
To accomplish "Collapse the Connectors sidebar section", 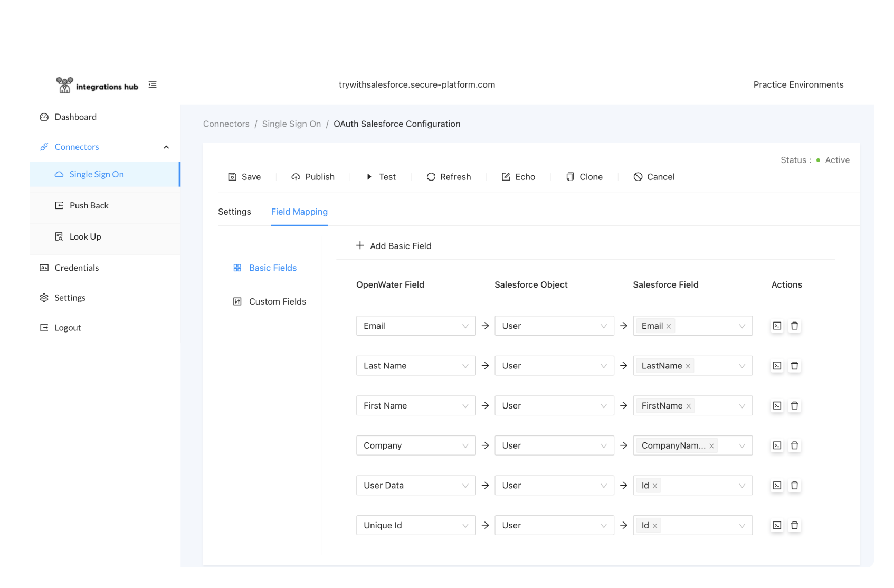I will [x=166, y=147].
